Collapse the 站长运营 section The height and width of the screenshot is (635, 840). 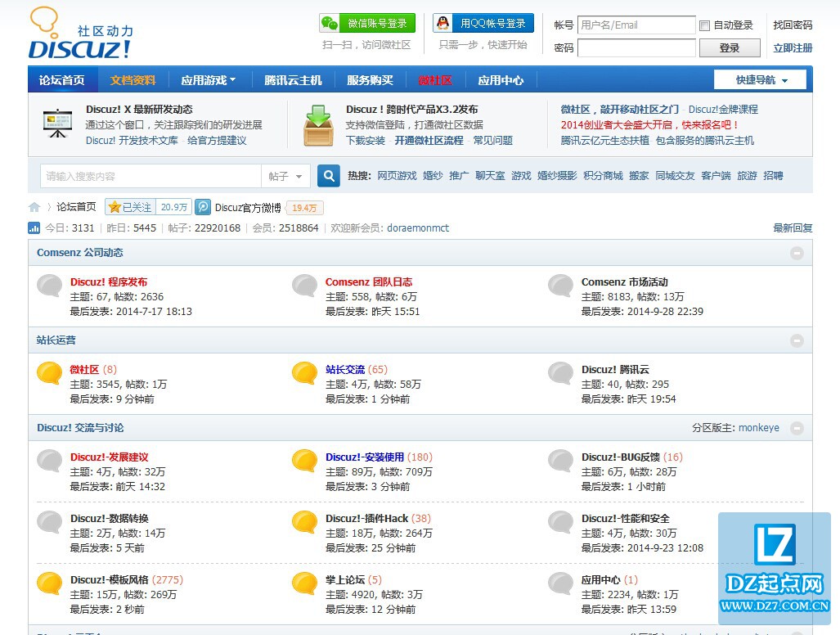(x=797, y=340)
